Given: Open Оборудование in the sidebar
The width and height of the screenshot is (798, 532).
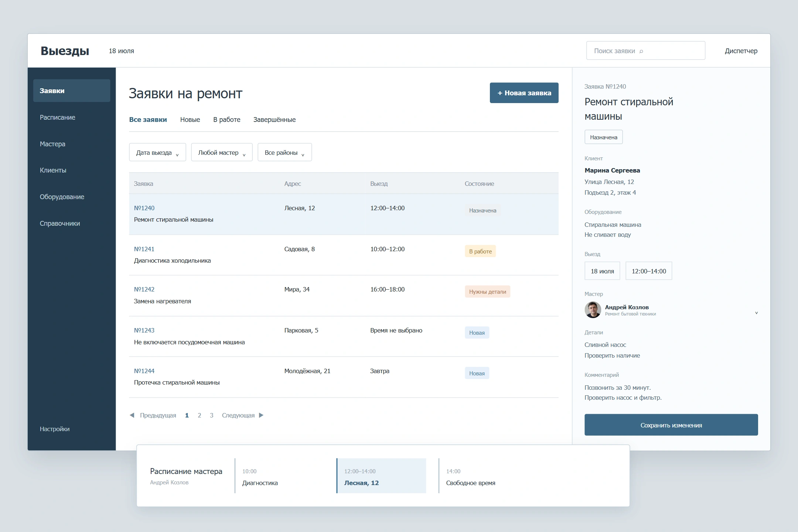Looking at the screenshot, I should tap(62, 197).
